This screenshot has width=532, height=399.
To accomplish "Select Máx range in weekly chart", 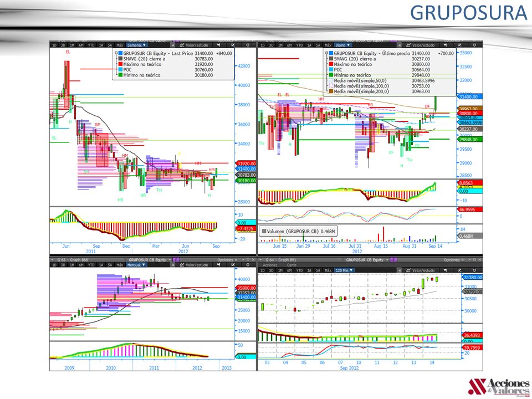I will (x=120, y=45).
